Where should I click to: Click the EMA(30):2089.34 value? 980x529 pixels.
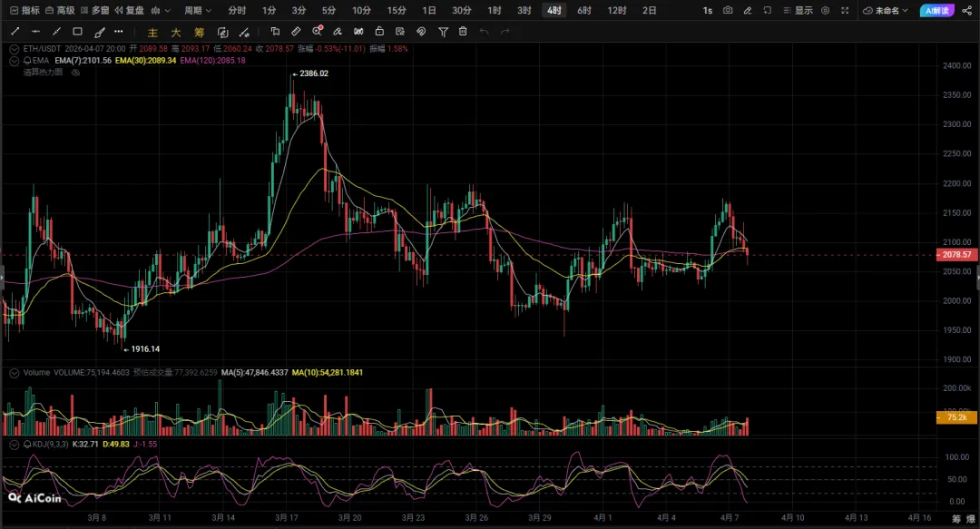145,61
